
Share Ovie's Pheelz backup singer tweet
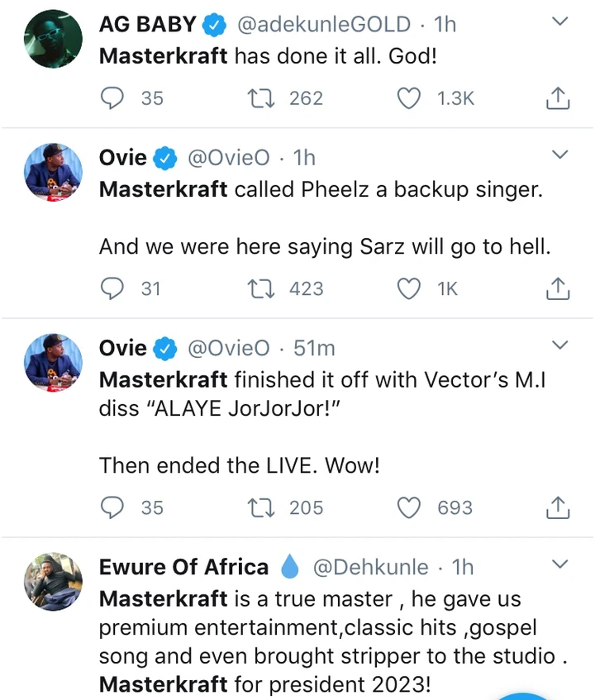coord(559,289)
